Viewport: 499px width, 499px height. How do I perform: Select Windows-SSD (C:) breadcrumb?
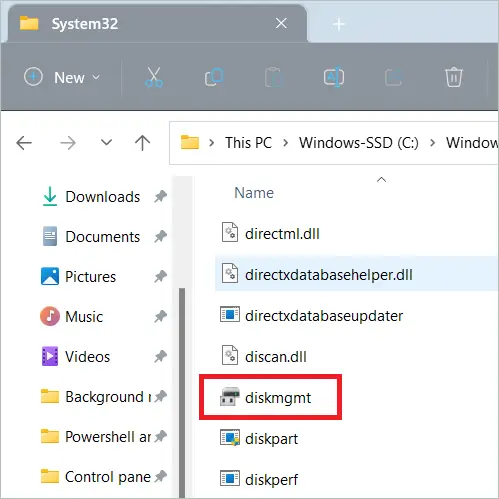click(359, 143)
